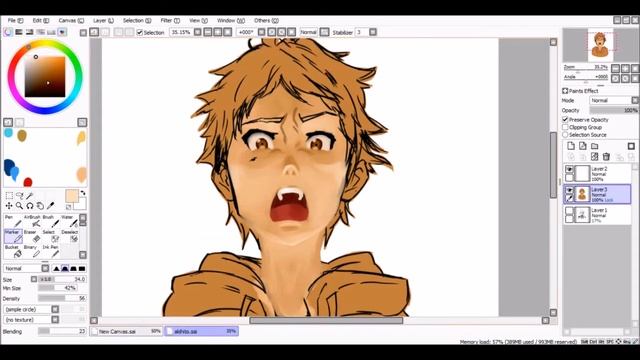Select the Binary pen tool
Viewport: 640px width, 360px height.
click(x=32, y=251)
